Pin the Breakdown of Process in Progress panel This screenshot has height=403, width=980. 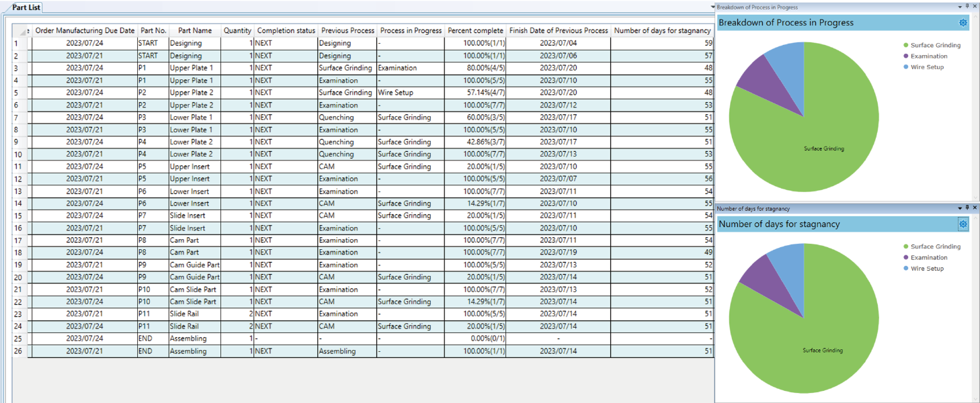(967, 7)
